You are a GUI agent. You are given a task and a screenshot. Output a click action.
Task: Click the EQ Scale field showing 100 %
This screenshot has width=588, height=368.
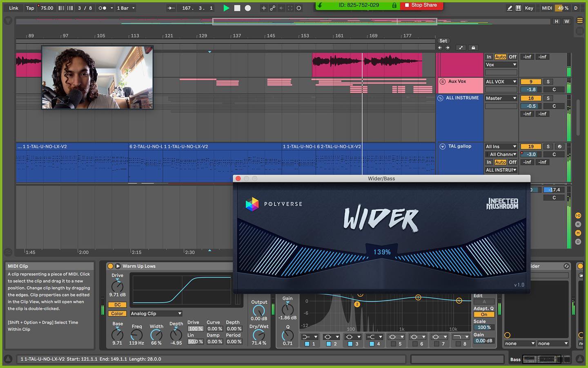click(x=484, y=328)
